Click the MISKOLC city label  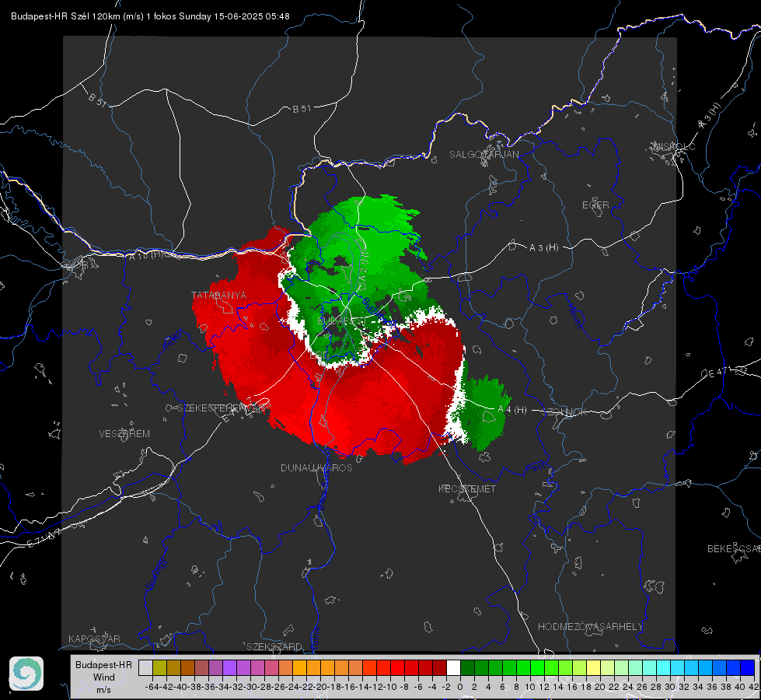tap(674, 146)
